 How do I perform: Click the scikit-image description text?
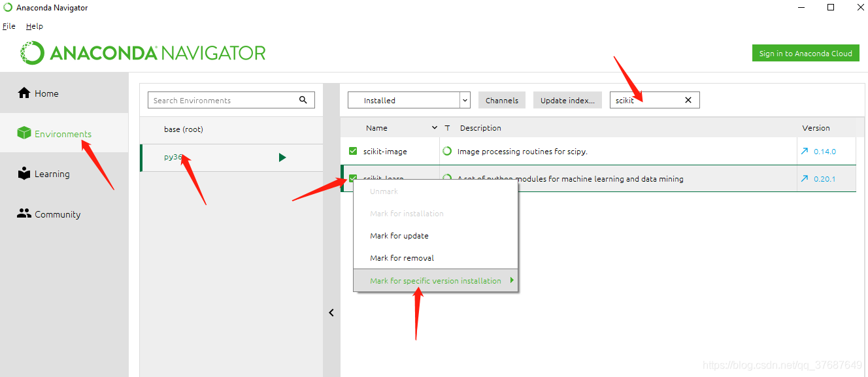click(522, 152)
